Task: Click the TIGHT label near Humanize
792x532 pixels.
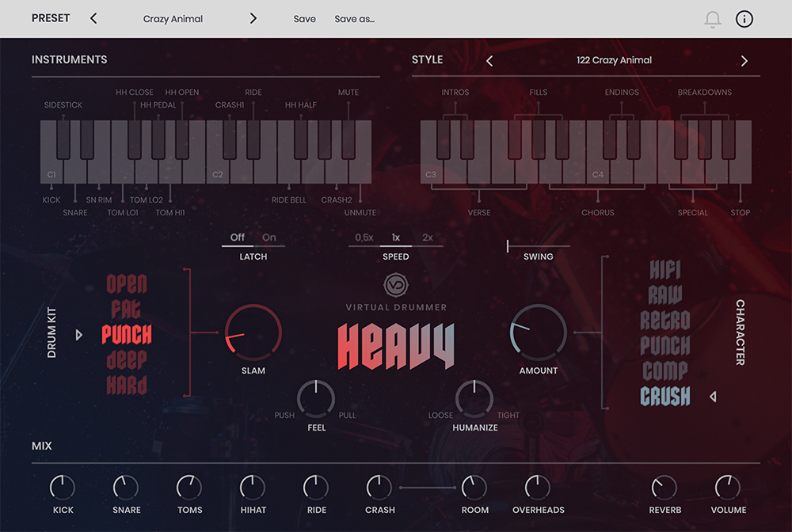Action: click(x=508, y=415)
